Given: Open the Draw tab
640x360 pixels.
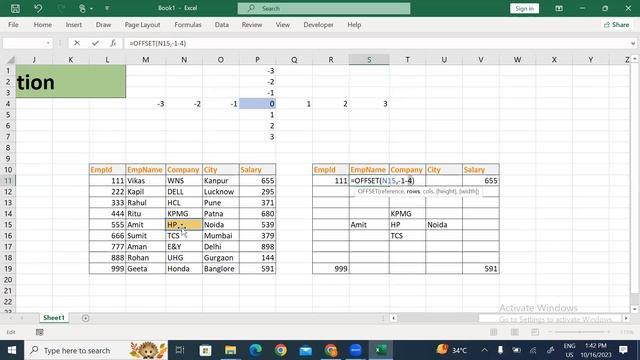Looking at the screenshot, I should (x=103, y=25).
